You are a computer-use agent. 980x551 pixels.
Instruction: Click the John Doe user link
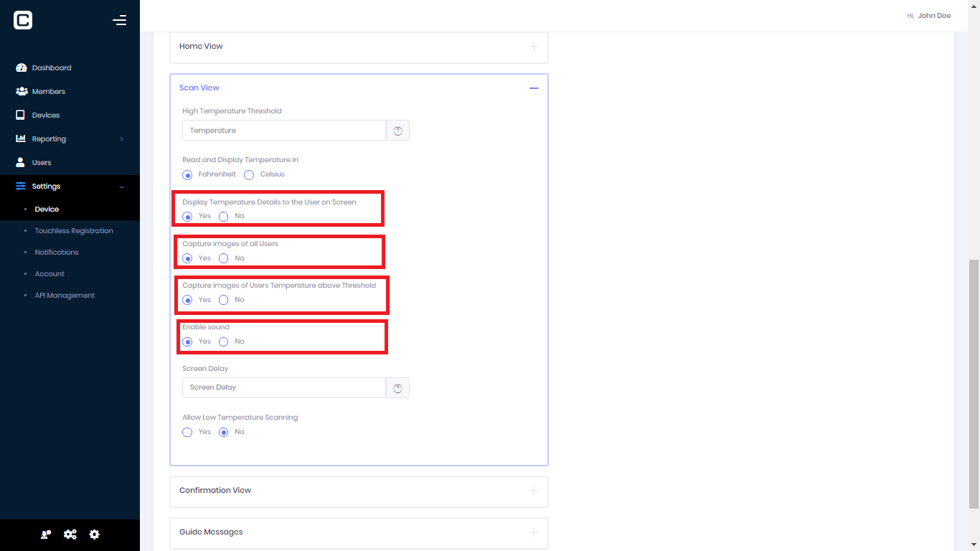935,15
